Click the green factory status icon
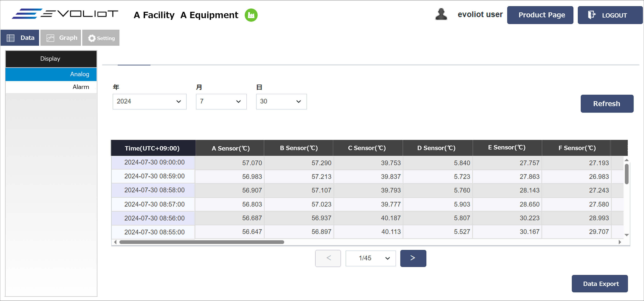 click(x=251, y=15)
